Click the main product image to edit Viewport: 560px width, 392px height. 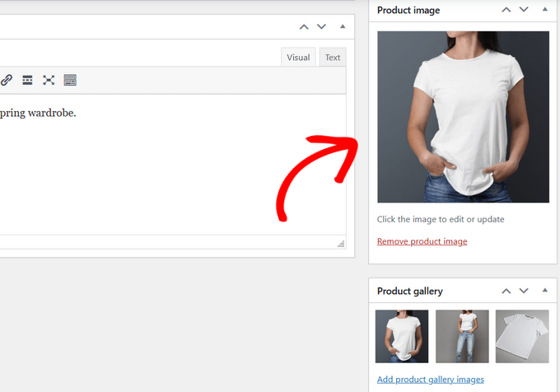click(463, 117)
